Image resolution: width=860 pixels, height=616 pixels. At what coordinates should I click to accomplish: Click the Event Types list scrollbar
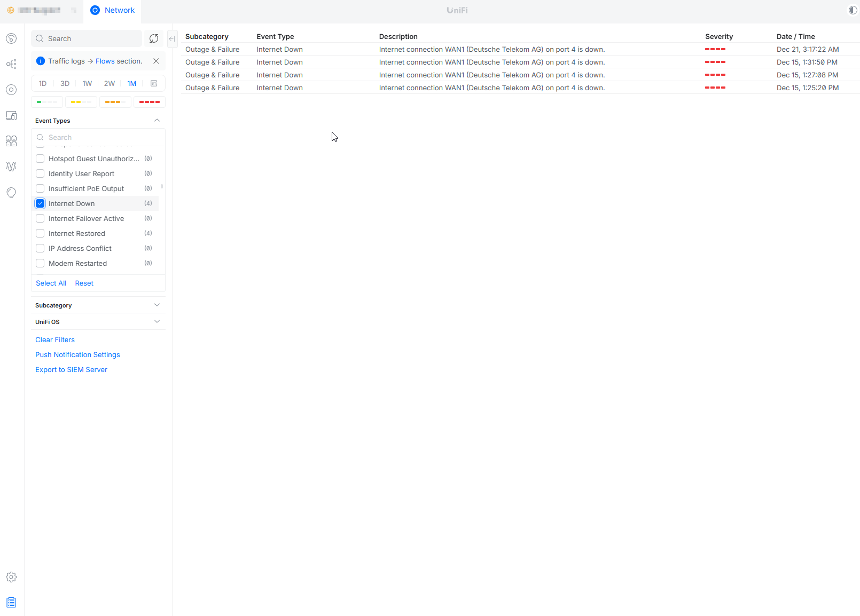[162, 187]
